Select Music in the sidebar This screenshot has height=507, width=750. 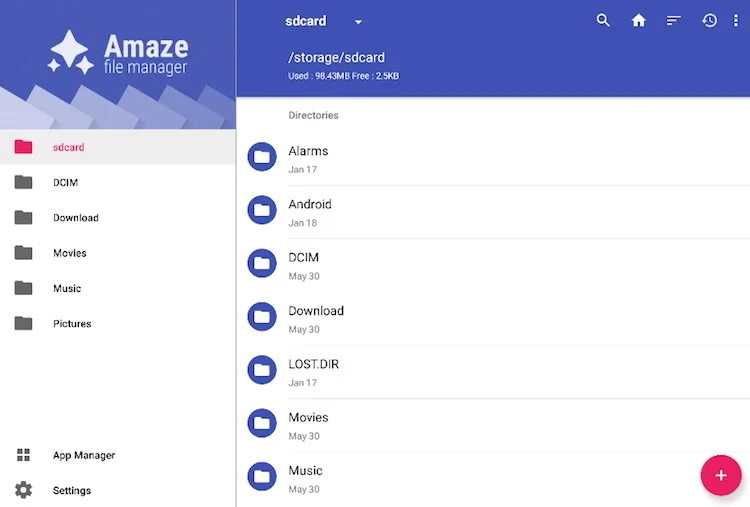[x=67, y=288]
